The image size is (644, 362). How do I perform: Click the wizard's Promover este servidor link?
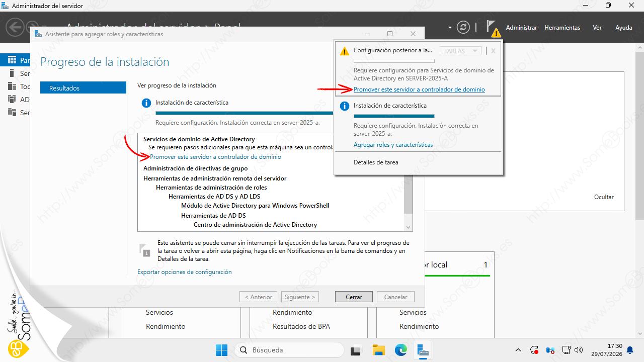(215, 157)
